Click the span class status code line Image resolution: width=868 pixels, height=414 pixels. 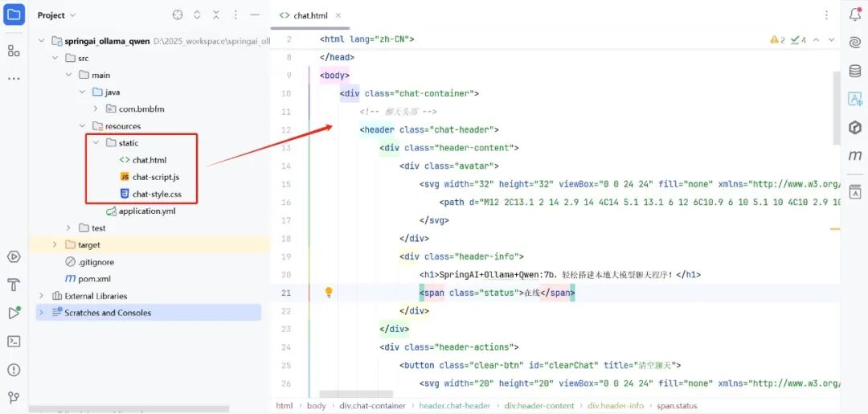click(x=497, y=293)
